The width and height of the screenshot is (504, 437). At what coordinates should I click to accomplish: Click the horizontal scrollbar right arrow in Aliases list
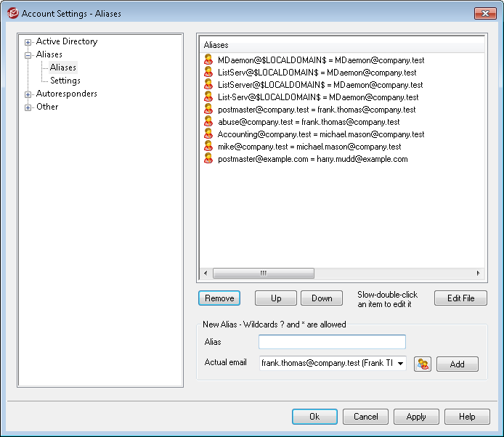[478, 273]
